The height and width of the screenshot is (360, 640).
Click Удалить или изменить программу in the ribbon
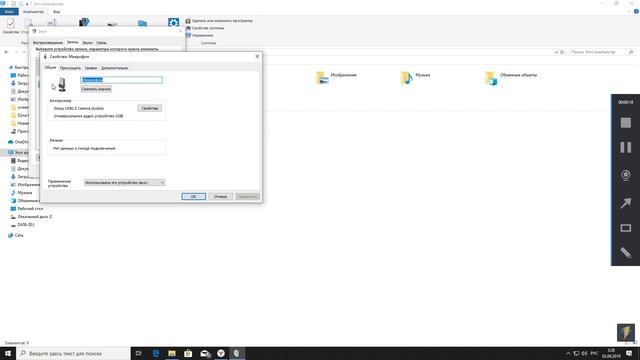point(219,20)
